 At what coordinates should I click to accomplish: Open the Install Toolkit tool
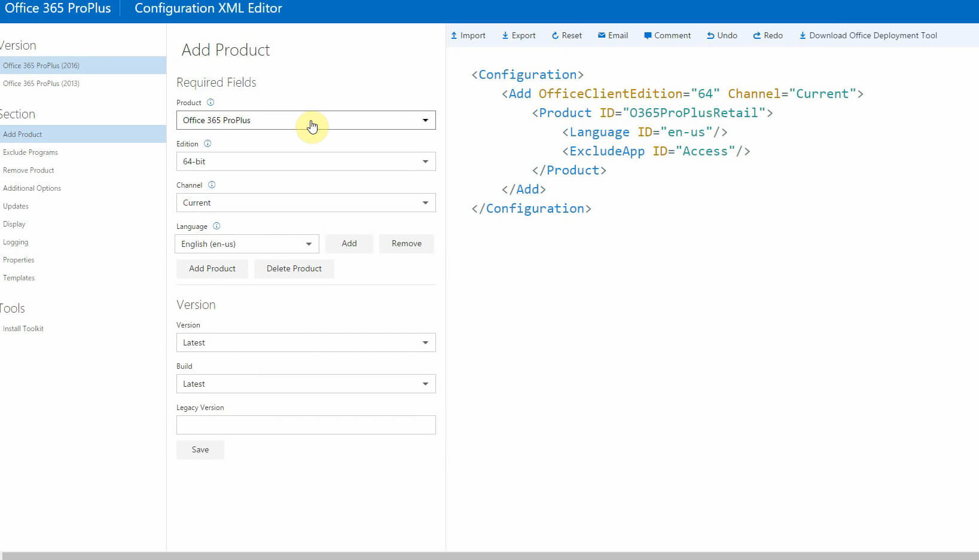[x=83, y=328]
